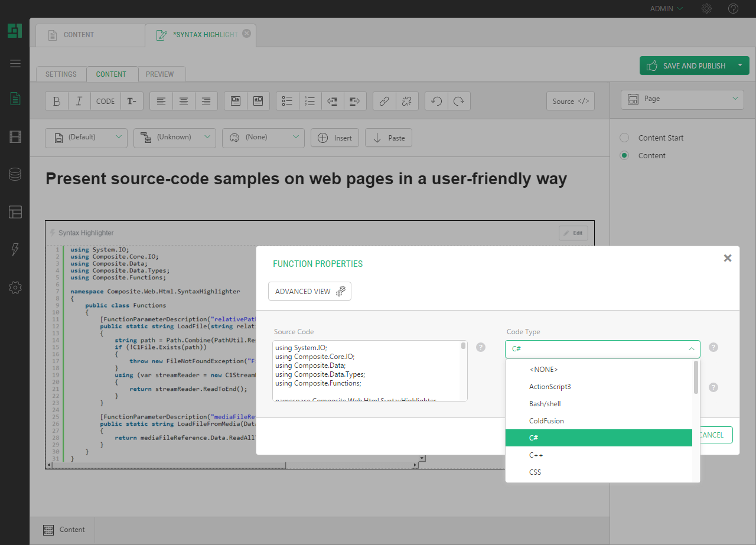This screenshot has height=545, width=756.
Task: Click inside the Source Code text area
Action: 366,370
